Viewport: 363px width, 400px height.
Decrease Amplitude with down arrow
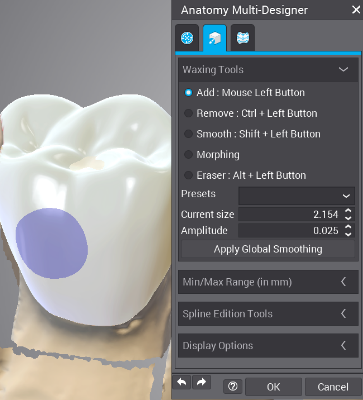click(348, 234)
